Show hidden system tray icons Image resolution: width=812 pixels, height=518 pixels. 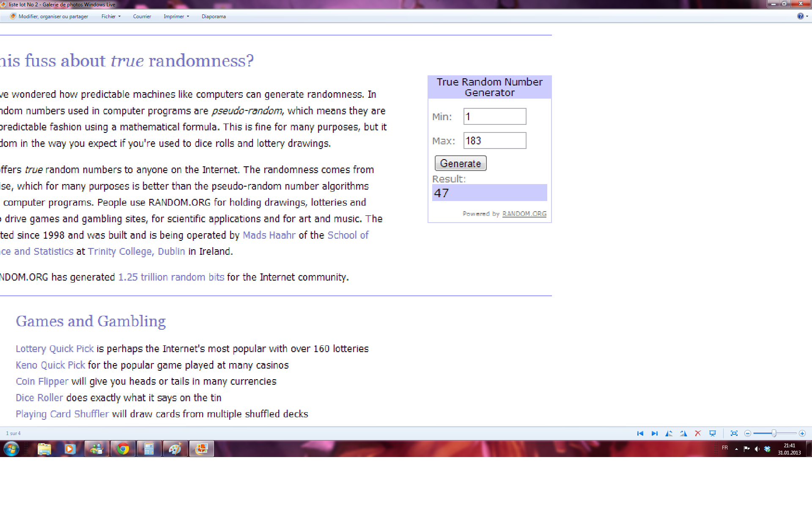tap(736, 449)
